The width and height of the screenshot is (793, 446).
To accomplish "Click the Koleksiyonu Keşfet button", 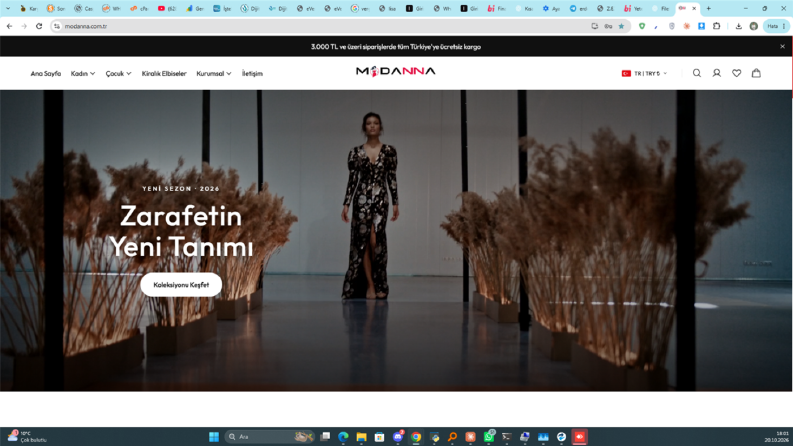I will pyautogui.click(x=181, y=285).
